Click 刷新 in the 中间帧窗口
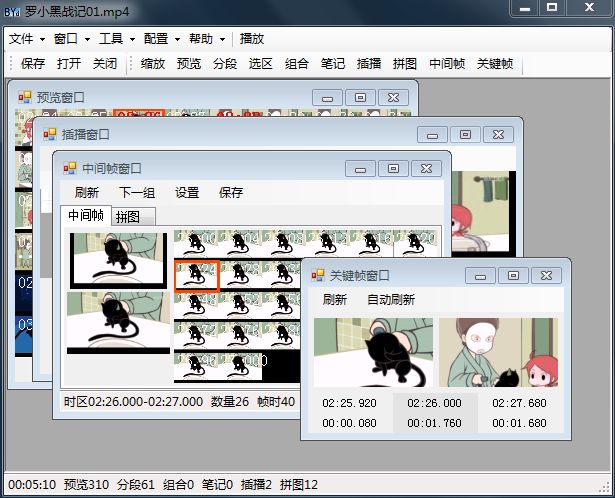The width and height of the screenshot is (615, 498). click(x=87, y=192)
